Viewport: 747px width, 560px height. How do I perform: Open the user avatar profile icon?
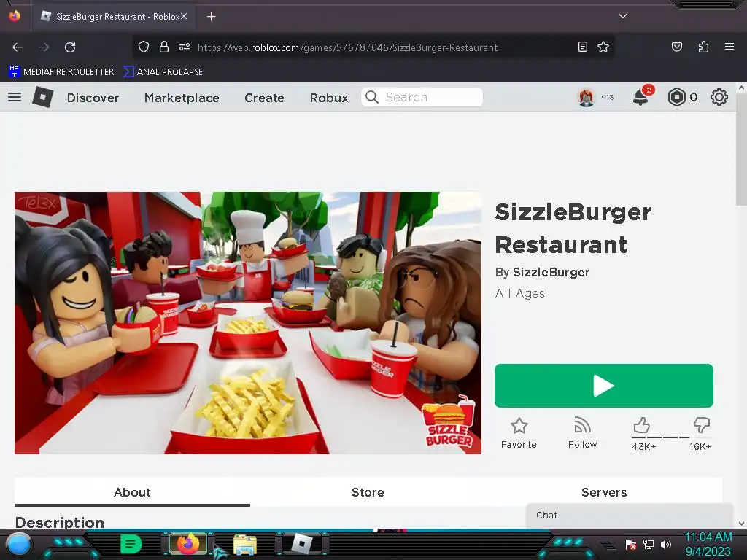click(586, 98)
